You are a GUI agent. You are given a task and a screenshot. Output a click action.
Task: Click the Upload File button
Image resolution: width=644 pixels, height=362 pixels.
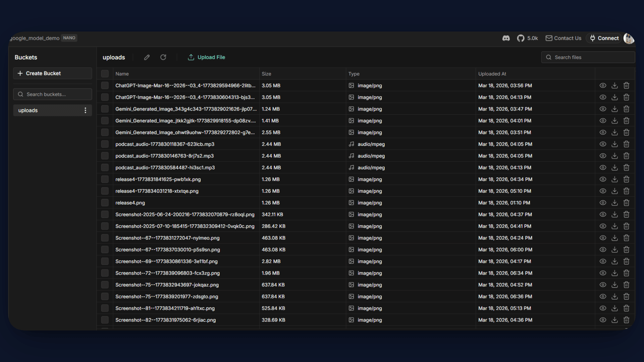click(207, 57)
